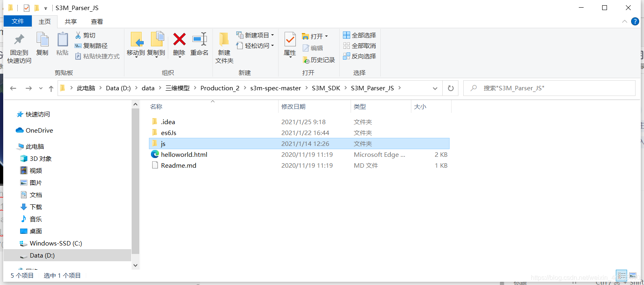Viewport: 644px width, 285px height.
Task: Open OneDrive in navigation pane
Action: point(35,131)
